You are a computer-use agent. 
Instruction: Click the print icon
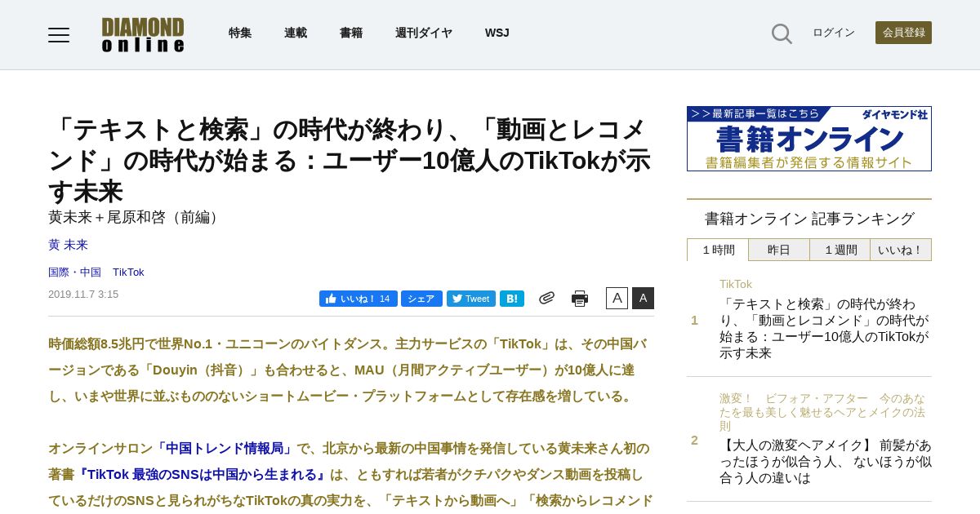pyautogui.click(x=580, y=299)
